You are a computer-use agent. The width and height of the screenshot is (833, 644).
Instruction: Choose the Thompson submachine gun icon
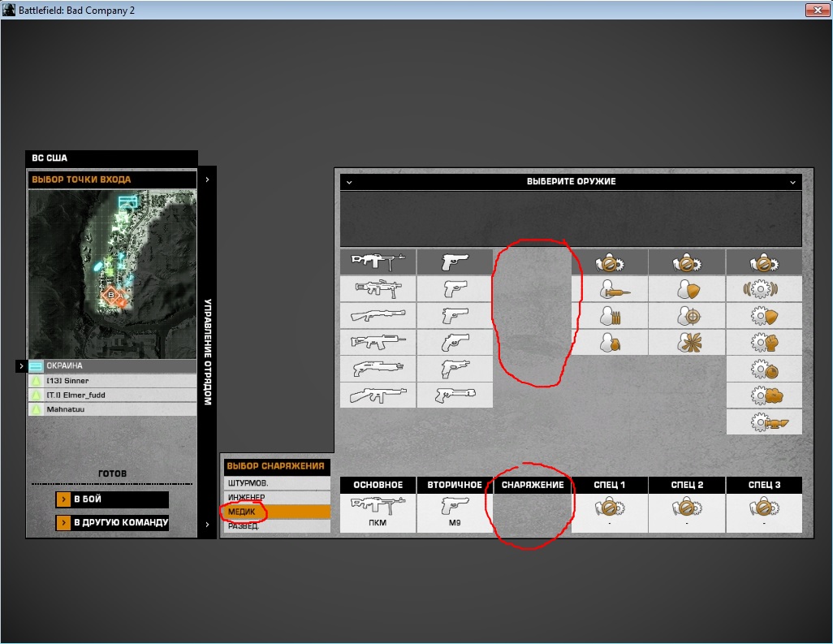click(378, 395)
